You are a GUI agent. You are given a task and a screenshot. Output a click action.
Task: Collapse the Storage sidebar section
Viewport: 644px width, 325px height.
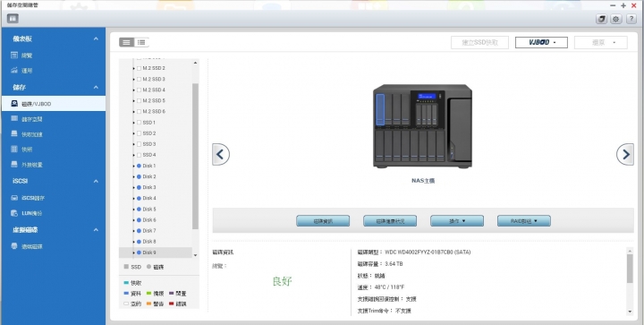pyautogui.click(x=96, y=87)
